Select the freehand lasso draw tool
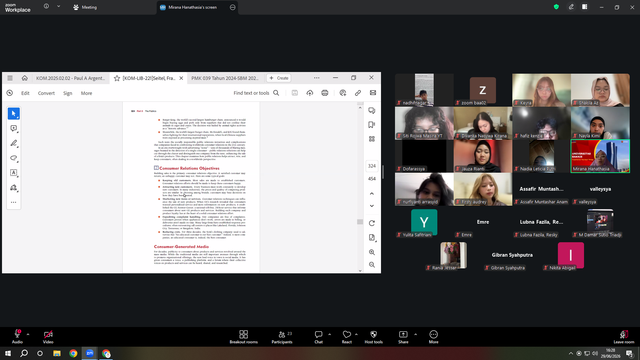 (13, 158)
